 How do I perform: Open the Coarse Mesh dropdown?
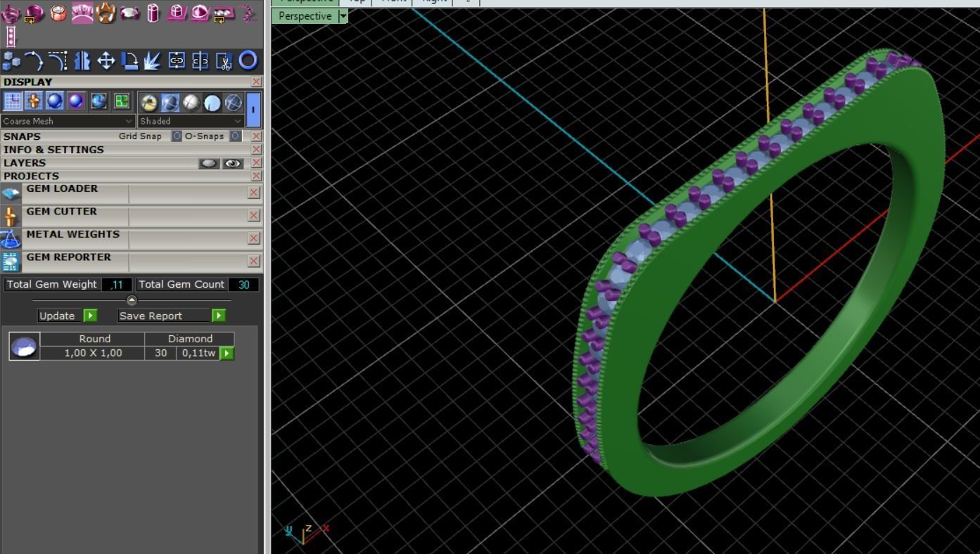(x=68, y=121)
